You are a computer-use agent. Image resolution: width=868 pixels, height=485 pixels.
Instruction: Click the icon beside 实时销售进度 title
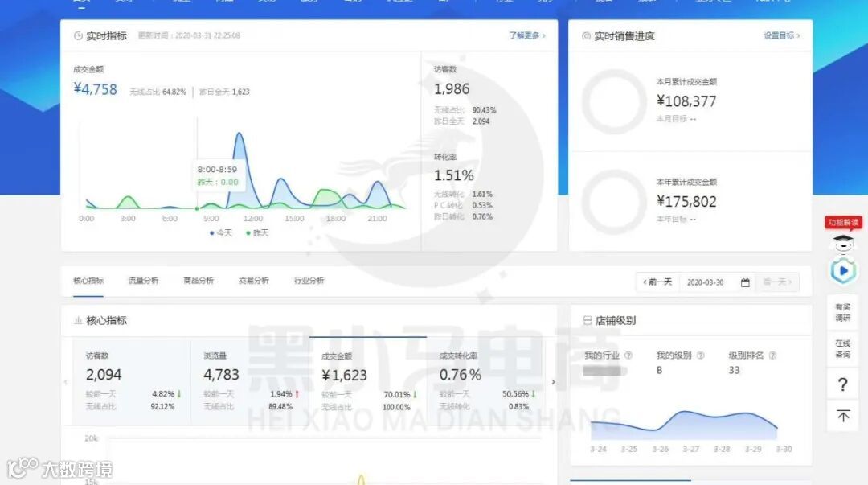[586, 36]
